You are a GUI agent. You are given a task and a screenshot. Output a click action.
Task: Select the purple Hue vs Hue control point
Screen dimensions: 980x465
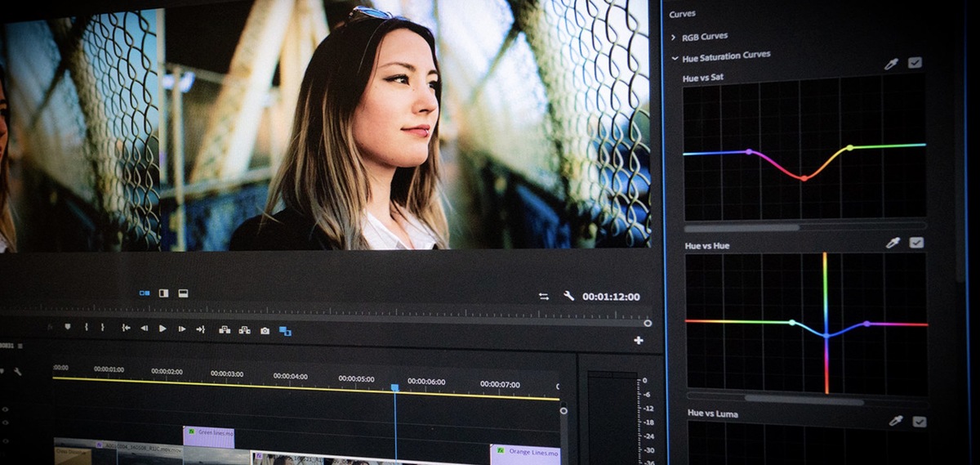(866, 324)
